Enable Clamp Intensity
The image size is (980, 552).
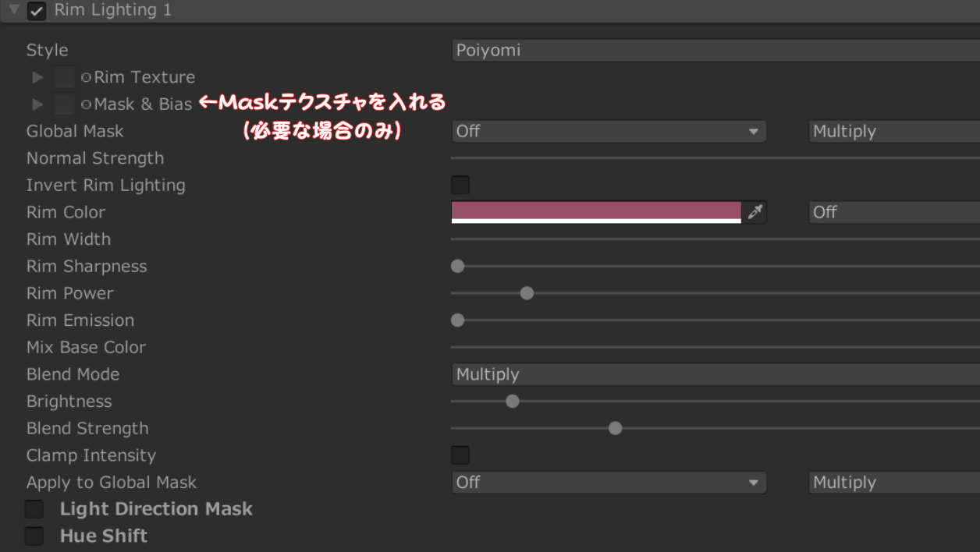coord(460,455)
